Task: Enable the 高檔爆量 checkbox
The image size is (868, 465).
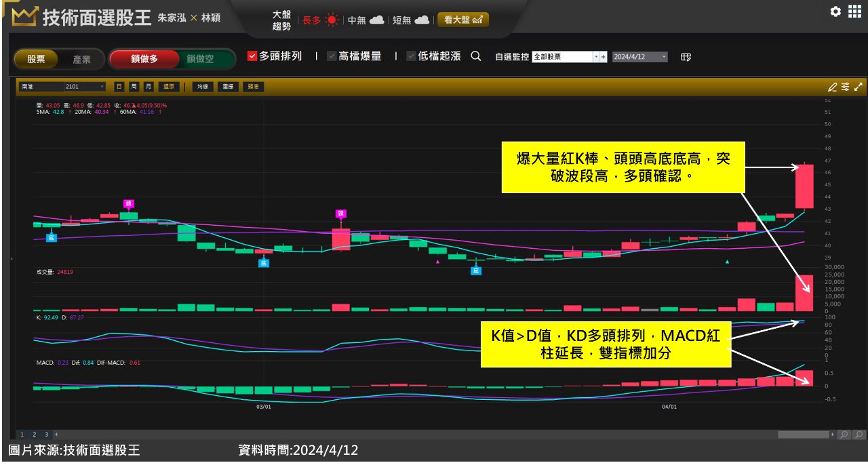Action: [332, 57]
